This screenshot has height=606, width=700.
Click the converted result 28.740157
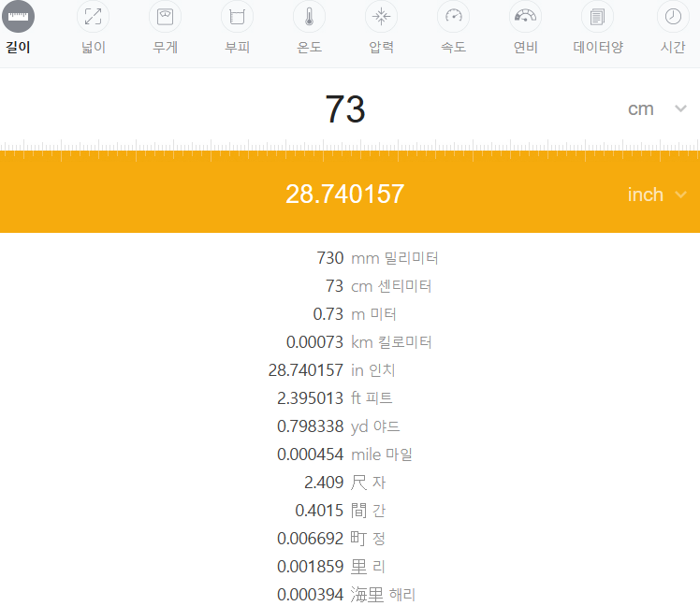pyautogui.click(x=345, y=195)
